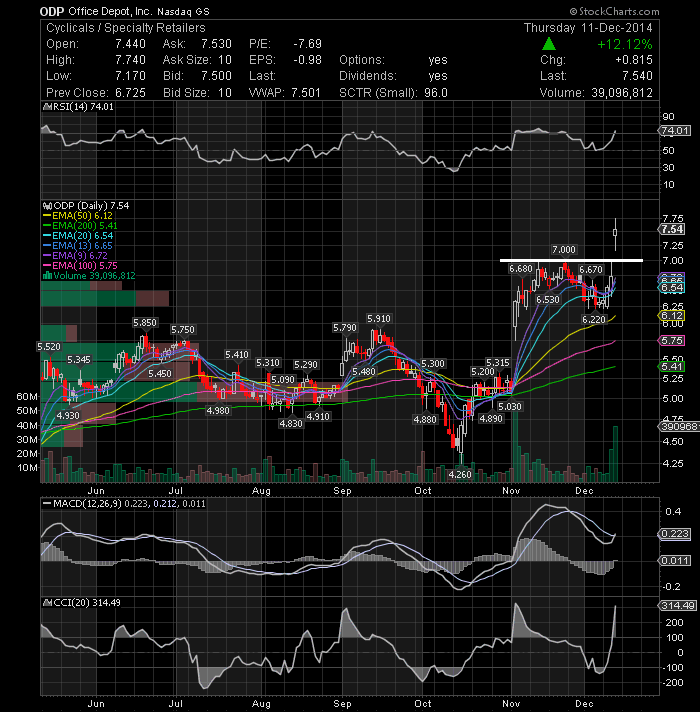Click the 0.223 MACD axis tag
Screen dimensions: 700x712
[x=675, y=534]
